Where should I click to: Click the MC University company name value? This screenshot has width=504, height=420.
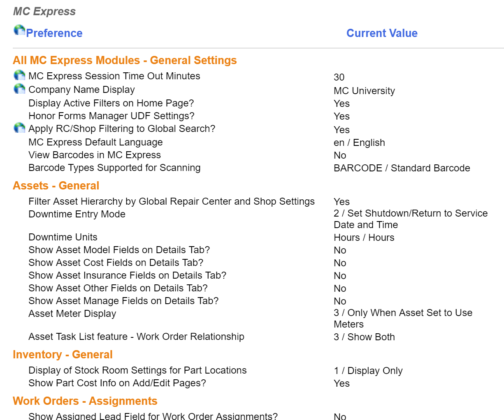[x=364, y=91]
